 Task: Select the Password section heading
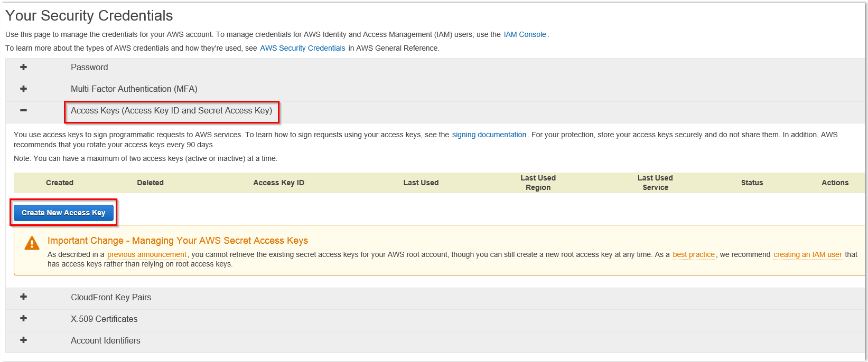tap(89, 67)
